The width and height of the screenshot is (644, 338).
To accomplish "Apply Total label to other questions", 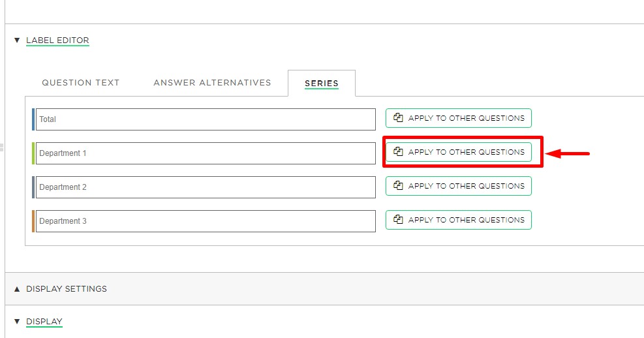I will point(458,118).
